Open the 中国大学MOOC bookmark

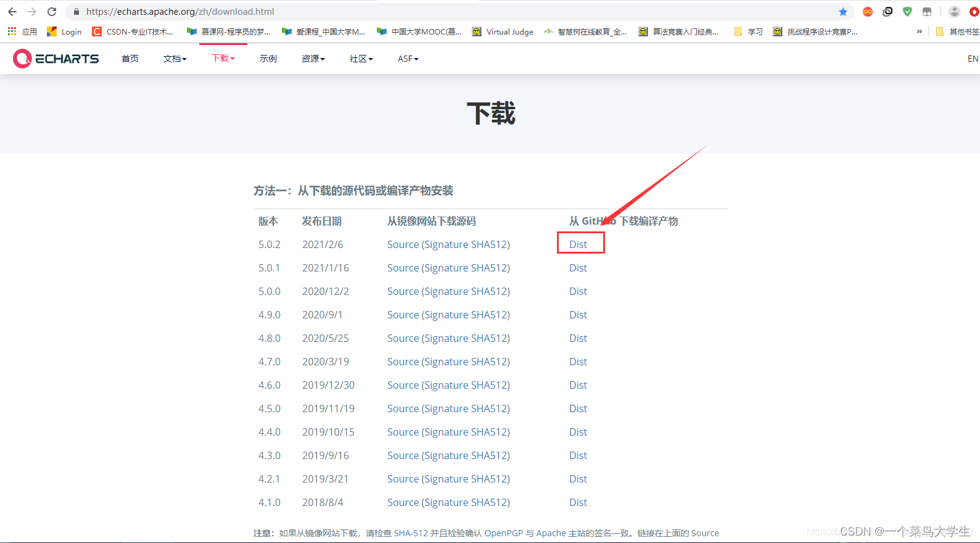[419, 31]
